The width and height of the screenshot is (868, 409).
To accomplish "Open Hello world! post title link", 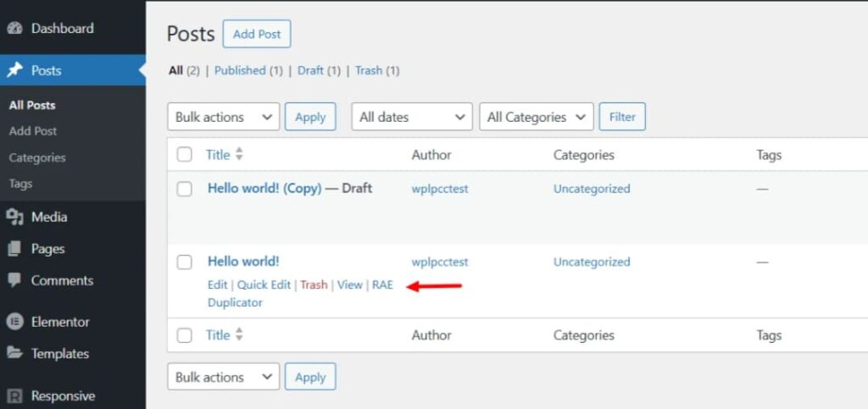I will pos(243,261).
